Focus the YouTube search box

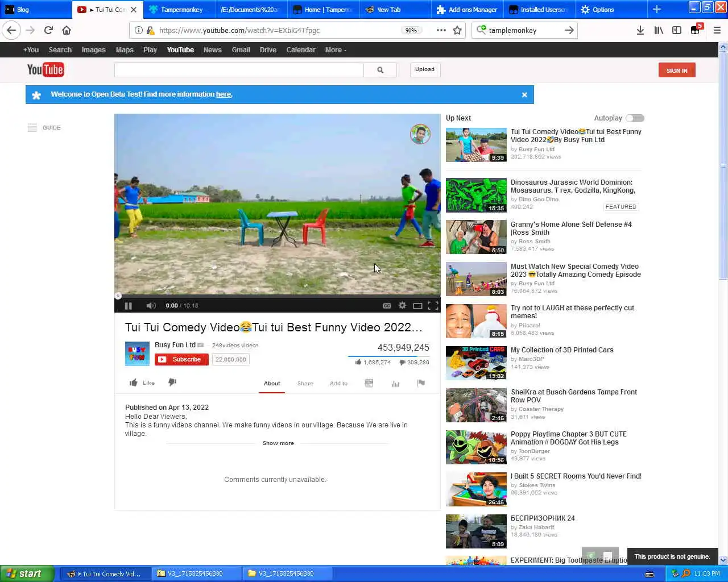239,70
